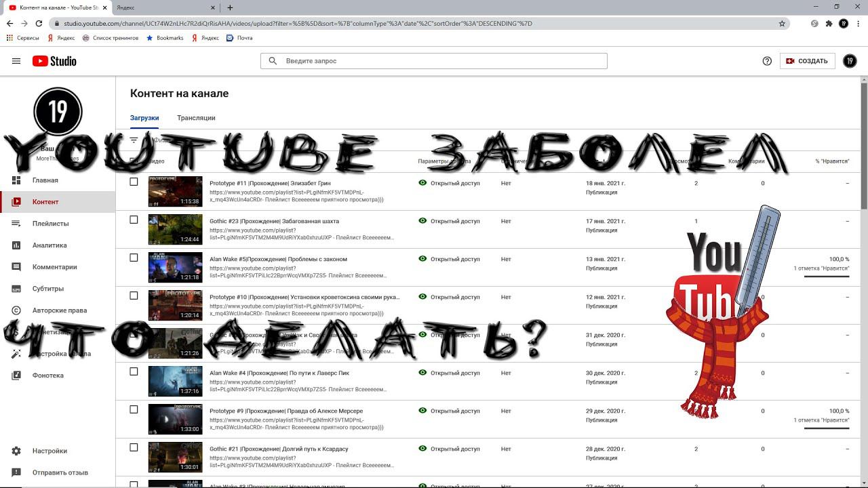Click the browser address bar
The image size is (868, 488).
(x=419, y=23)
